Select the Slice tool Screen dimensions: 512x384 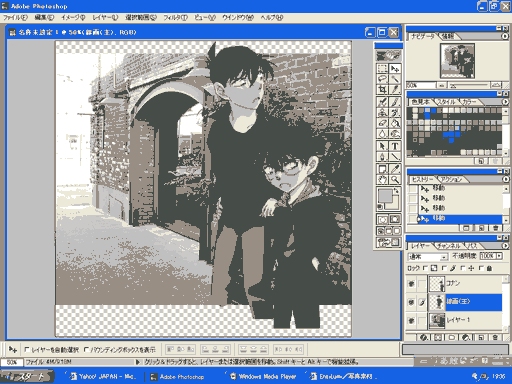click(x=395, y=89)
